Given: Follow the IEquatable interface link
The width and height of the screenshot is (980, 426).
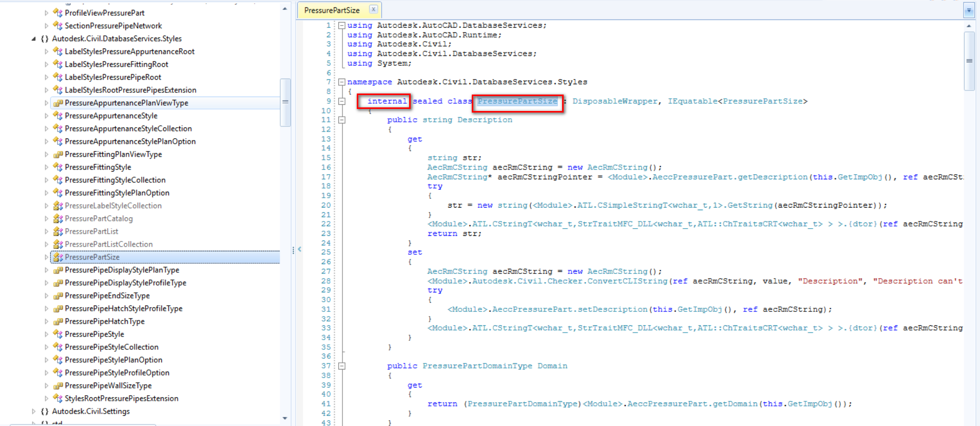Looking at the screenshot, I should pos(693,101).
